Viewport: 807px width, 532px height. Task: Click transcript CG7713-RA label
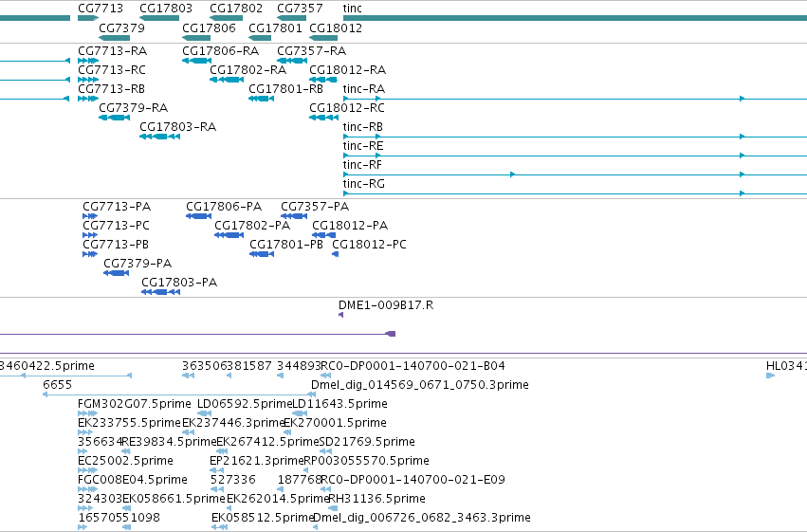pyautogui.click(x=112, y=51)
